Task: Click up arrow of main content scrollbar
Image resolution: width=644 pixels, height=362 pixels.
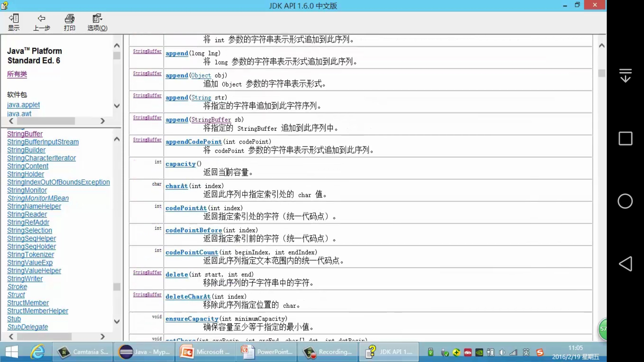Action: [602, 45]
